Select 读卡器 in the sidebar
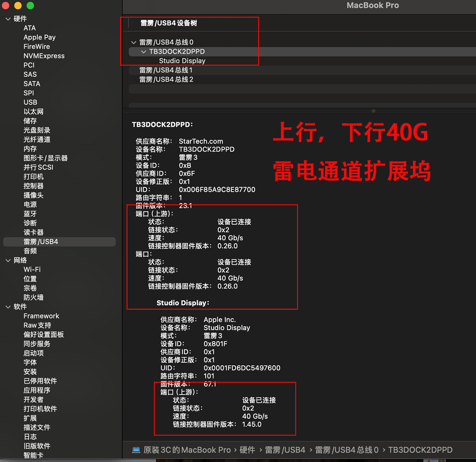Viewport: 476px width, 462px height. [33, 232]
